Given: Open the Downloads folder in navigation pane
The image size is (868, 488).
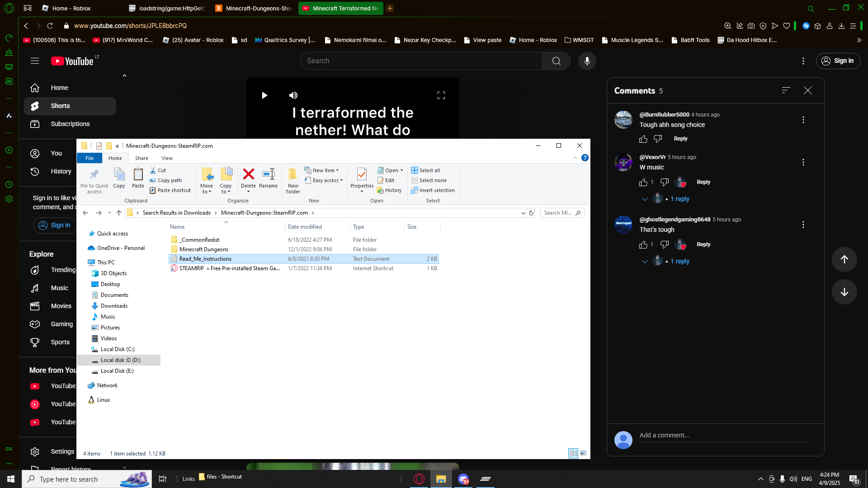Looking at the screenshot, I should click(114, 306).
